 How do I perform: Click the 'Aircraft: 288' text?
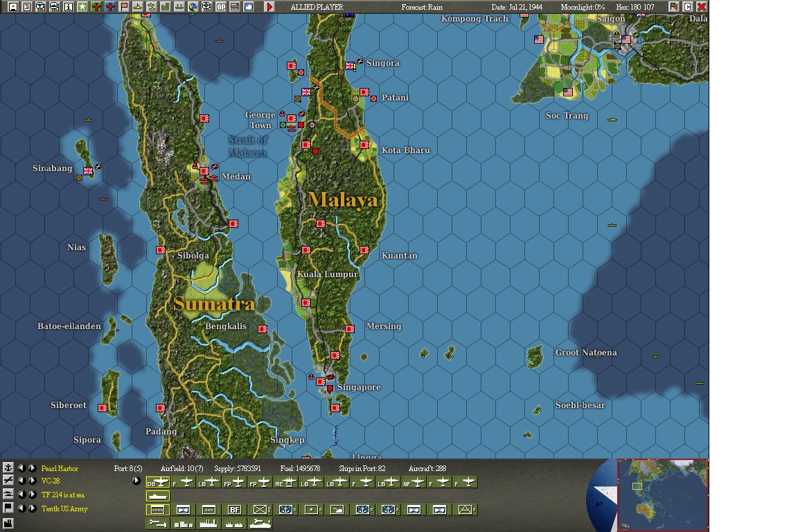coord(427,468)
